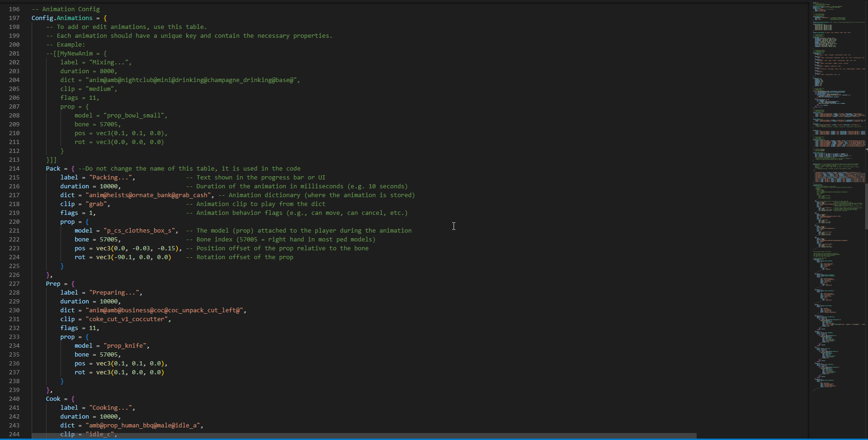The width and height of the screenshot is (868, 440).
Task: Click "prop_bowl_small" in the commented example
Action: (135, 116)
